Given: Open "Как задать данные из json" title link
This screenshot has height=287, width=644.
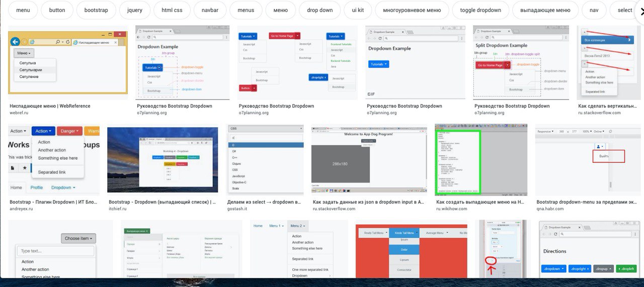Looking at the screenshot, I should 368,202.
